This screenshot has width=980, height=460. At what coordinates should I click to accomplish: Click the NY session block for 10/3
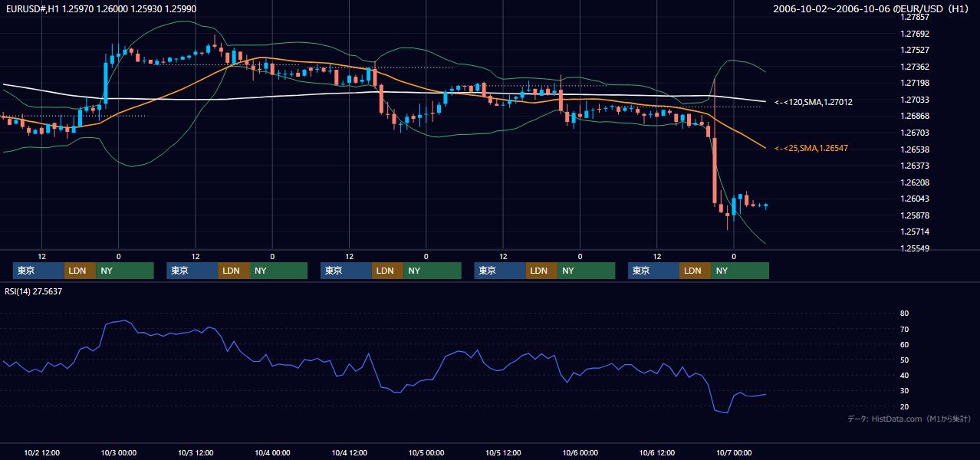(x=278, y=271)
